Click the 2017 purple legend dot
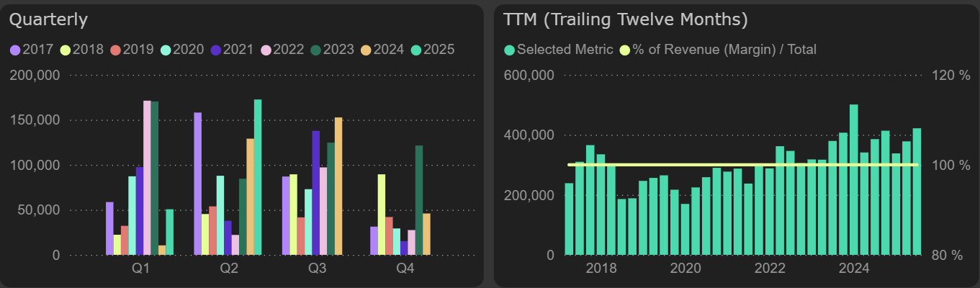The width and height of the screenshot is (980, 288). click(15, 50)
